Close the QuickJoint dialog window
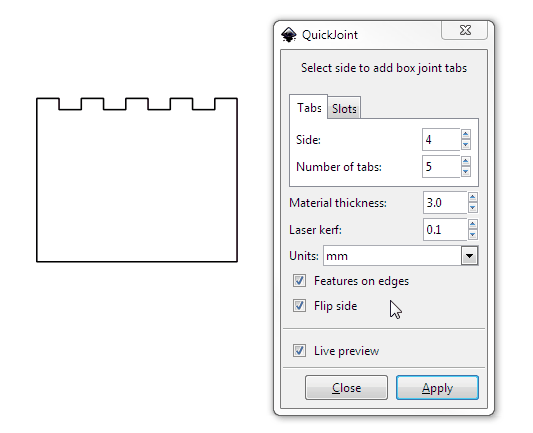The height and width of the screenshot is (433, 533). [x=465, y=30]
